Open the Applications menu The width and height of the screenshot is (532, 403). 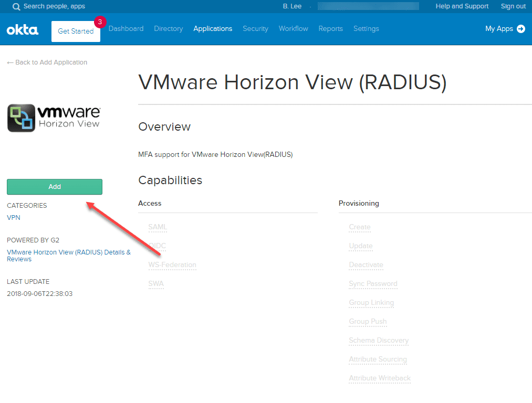point(213,29)
